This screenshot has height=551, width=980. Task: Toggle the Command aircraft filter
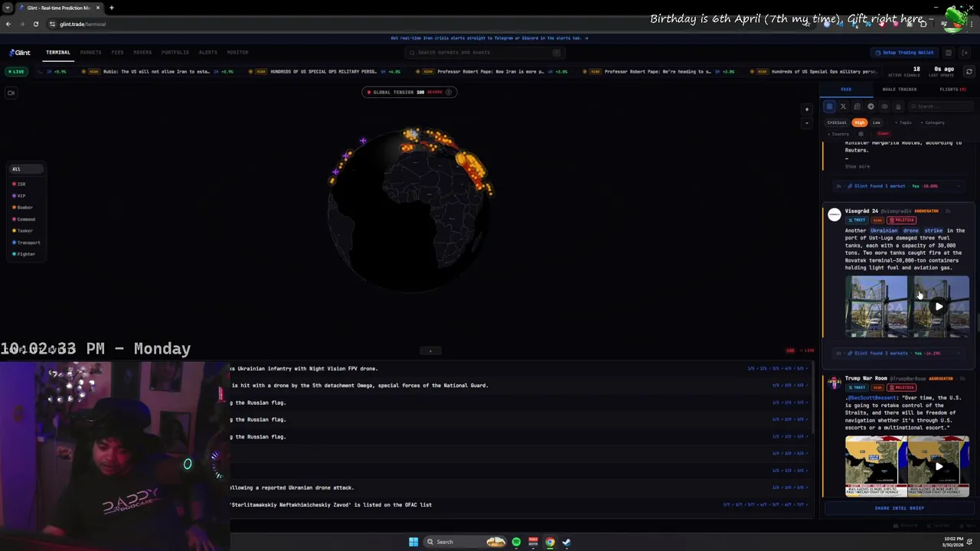24,219
